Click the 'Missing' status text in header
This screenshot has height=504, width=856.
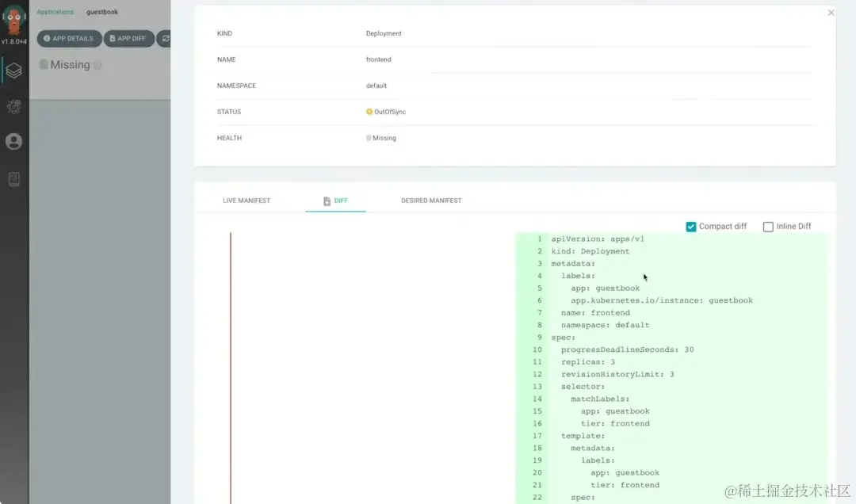[70, 64]
